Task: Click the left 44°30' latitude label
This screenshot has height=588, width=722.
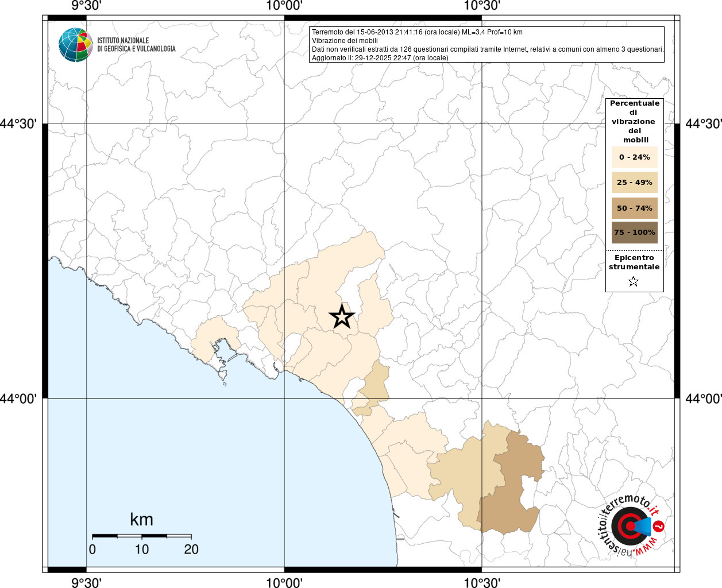Action: [x=19, y=123]
